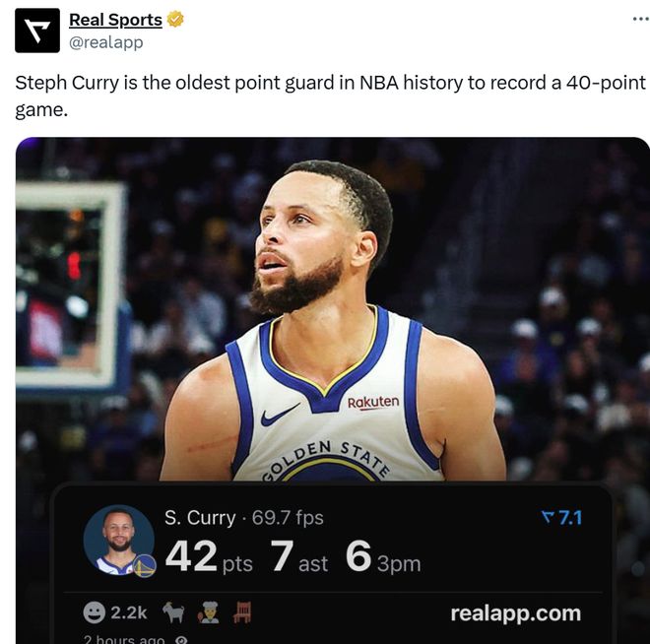Click the smiley face reaction emoji
This screenshot has width=650, height=644.
click(x=95, y=612)
